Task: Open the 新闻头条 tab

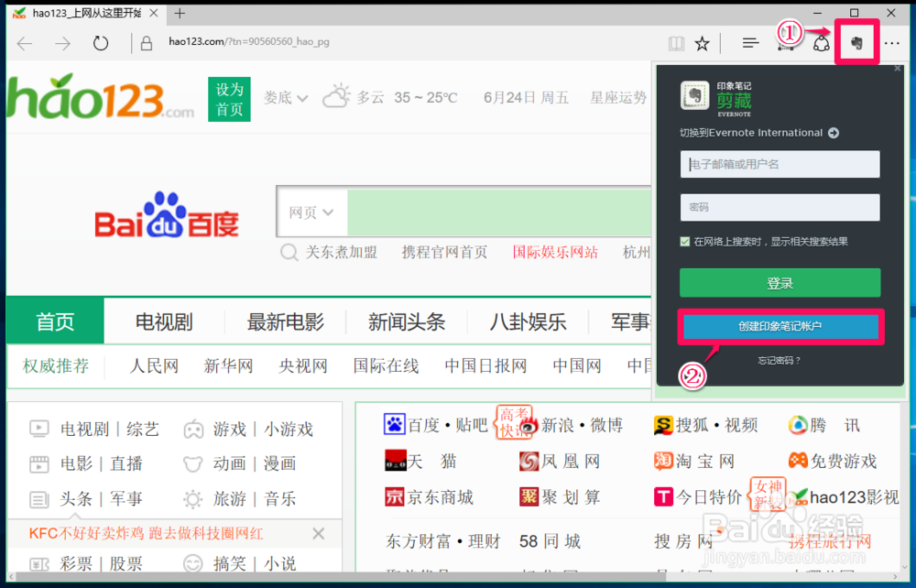Action: pyautogui.click(x=407, y=321)
